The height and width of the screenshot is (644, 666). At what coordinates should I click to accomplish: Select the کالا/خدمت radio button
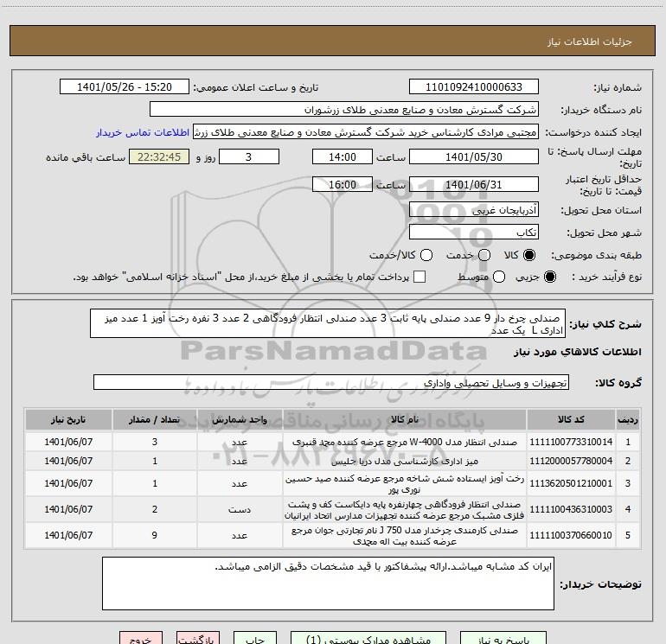(426, 255)
